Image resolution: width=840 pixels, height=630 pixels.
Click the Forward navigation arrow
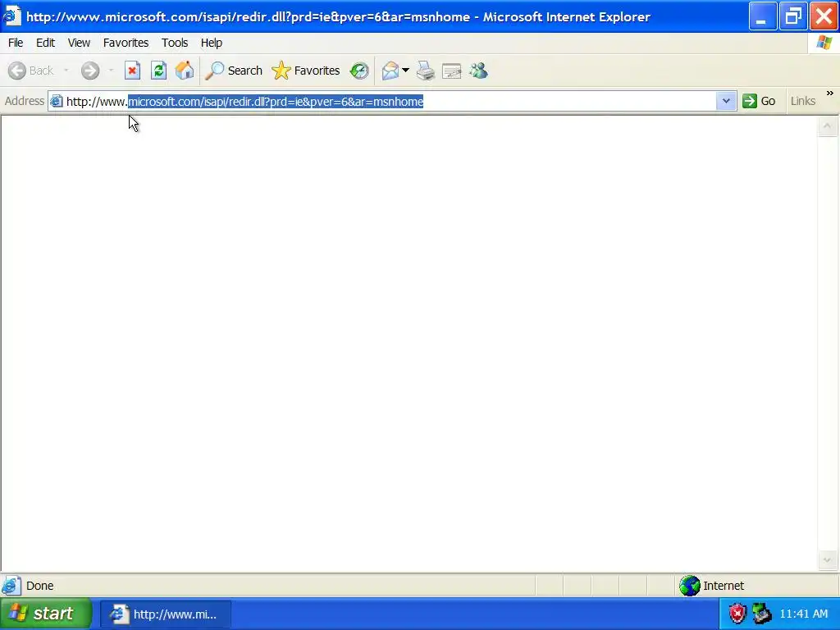[x=90, y=71]
